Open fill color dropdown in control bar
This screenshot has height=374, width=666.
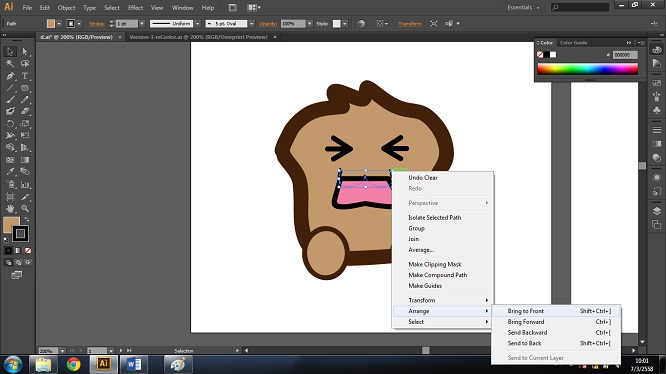(x=59, y=24)
